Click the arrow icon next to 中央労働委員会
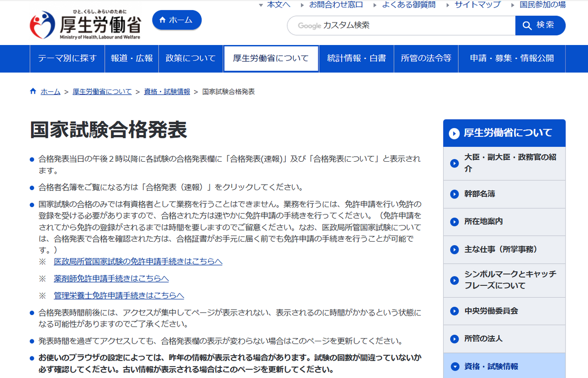This screenshot has height=378, width=588. (454, 311)
